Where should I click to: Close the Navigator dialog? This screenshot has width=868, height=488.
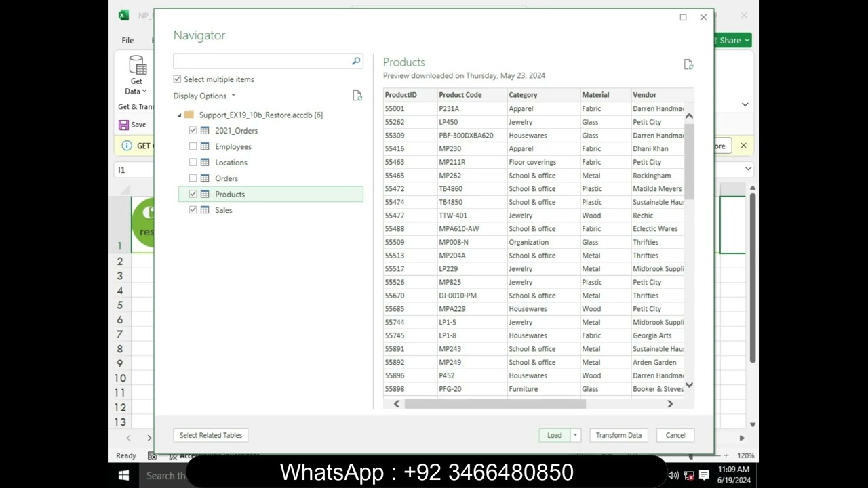coord(703,17)
